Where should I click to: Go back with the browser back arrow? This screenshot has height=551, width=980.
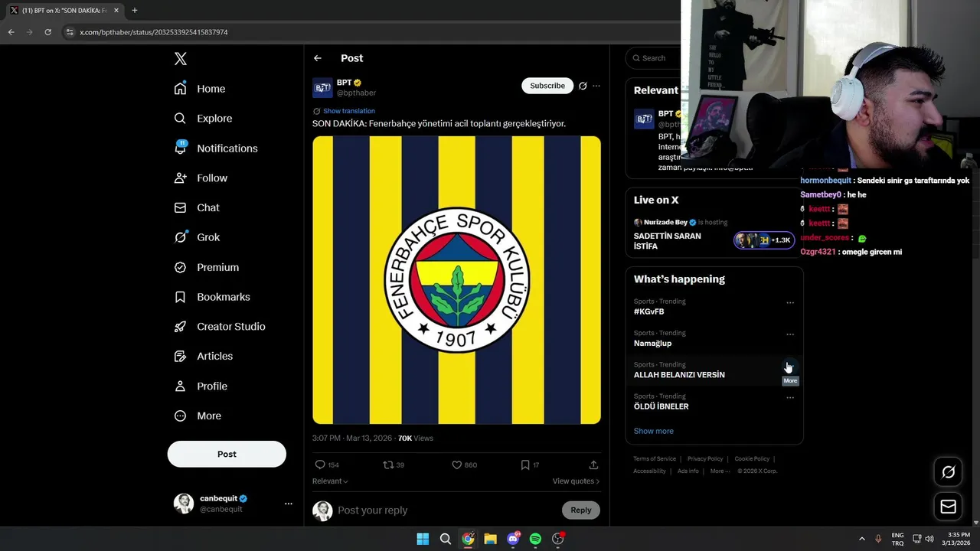11,32
